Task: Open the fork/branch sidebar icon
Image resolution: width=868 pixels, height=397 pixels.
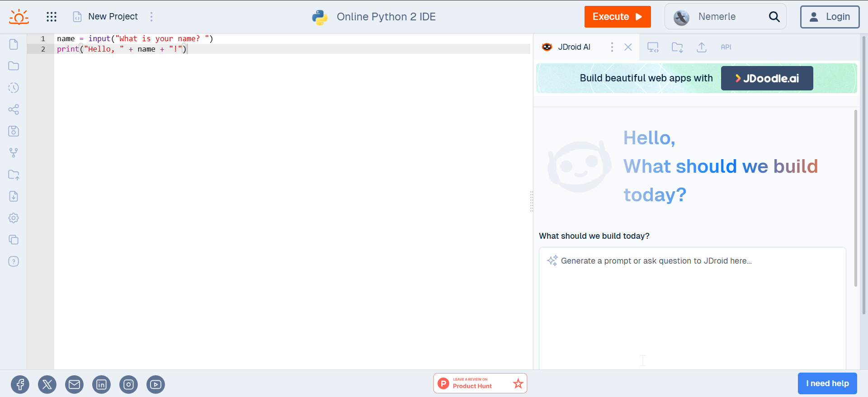Action: point(14,153)
